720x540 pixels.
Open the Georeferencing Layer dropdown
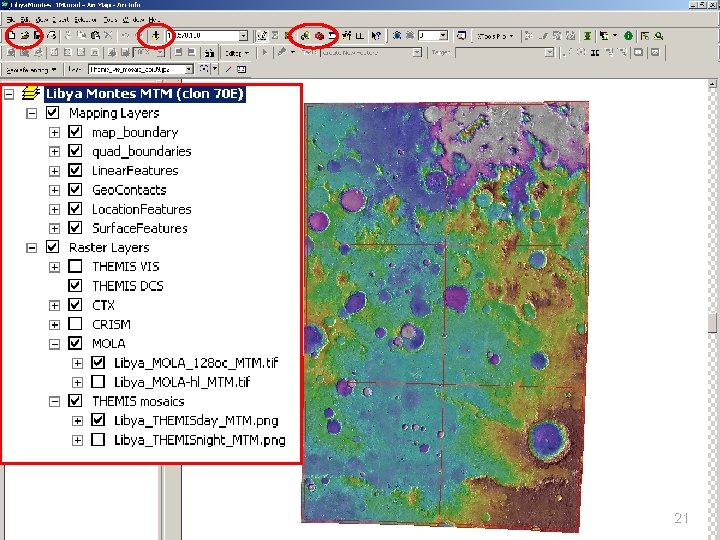[189, 69]
